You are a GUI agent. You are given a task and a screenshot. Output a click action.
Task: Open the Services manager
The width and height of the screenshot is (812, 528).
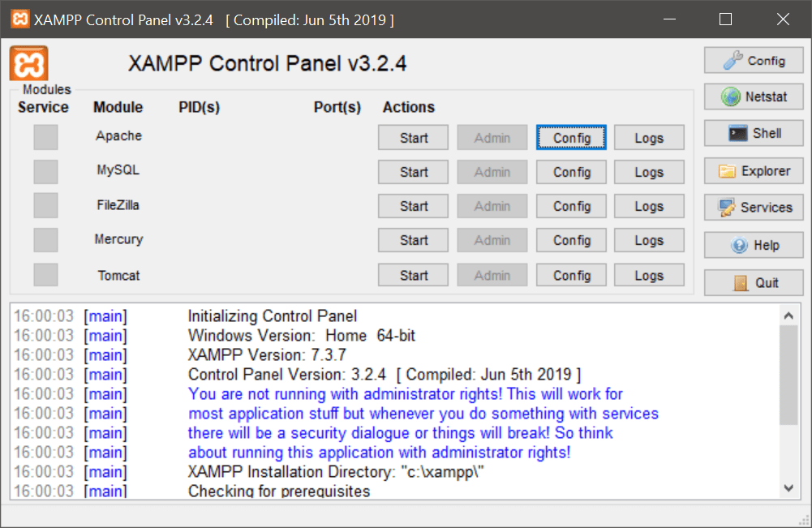click(x=754, y=208)
